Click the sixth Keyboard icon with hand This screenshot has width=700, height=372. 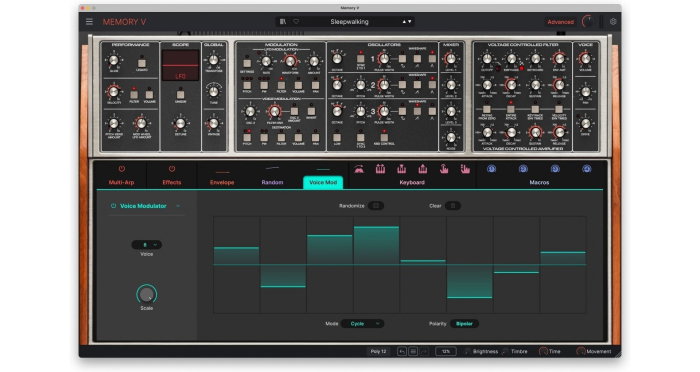[x=465, y=169]
